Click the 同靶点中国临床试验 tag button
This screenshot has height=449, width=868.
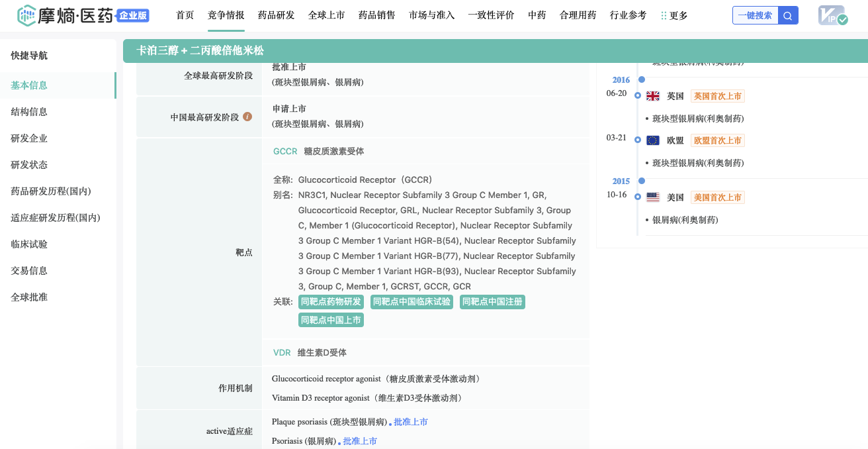[x=412, y=302]
